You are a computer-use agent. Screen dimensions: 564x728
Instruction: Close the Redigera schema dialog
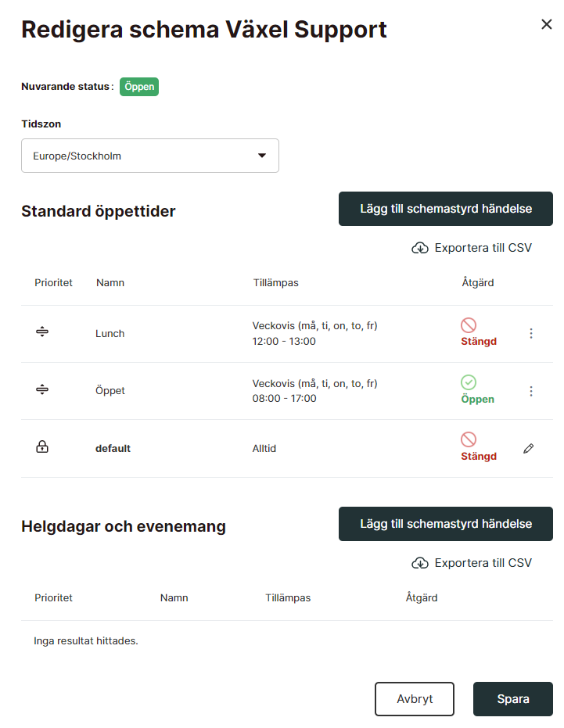point(546,24)
